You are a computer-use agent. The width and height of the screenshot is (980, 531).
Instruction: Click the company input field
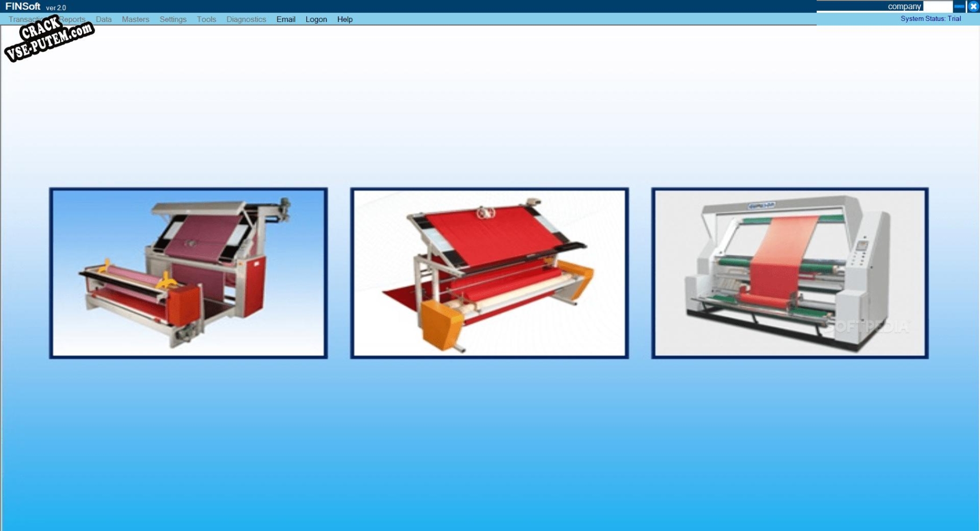[938, 6]
